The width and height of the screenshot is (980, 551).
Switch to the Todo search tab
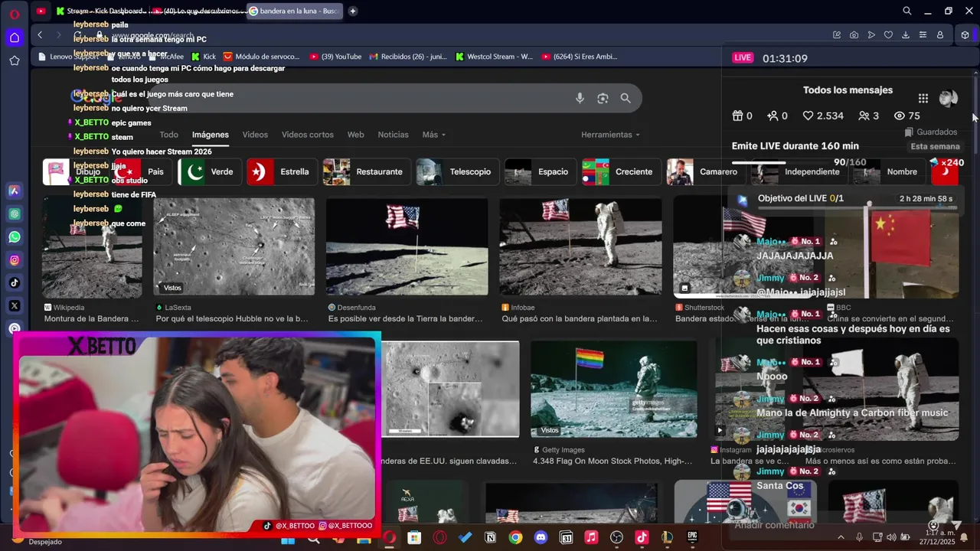tap(168, 135)
